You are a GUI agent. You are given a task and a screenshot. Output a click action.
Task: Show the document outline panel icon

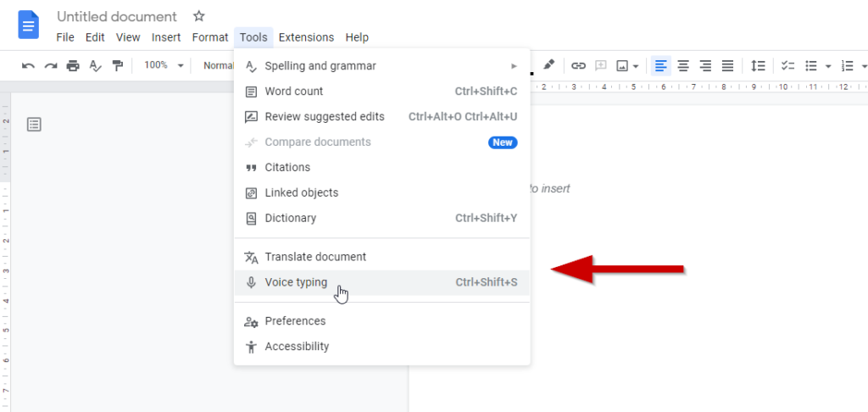34,125
